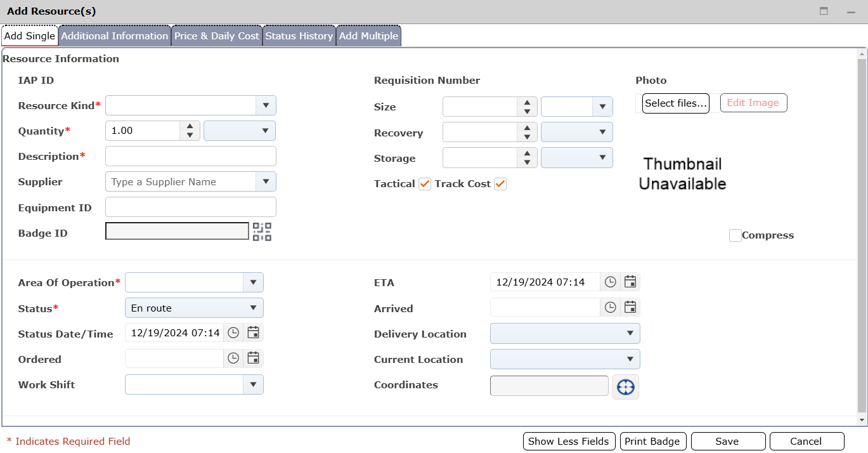Click the Coordinates map locator icon
868x453 pixels.
click(626, 386)
